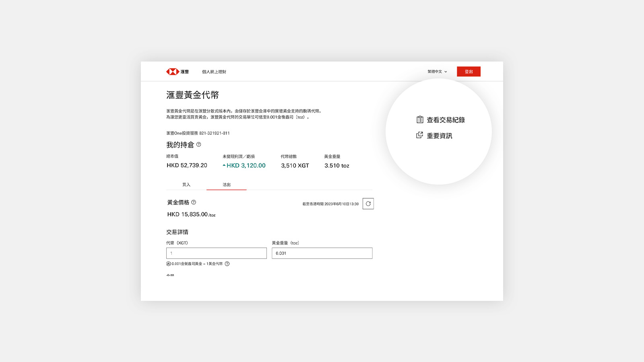Click gold price HKD 15,835.00
This screenshot has height=362, width=644.
click(x=188, y=214)
